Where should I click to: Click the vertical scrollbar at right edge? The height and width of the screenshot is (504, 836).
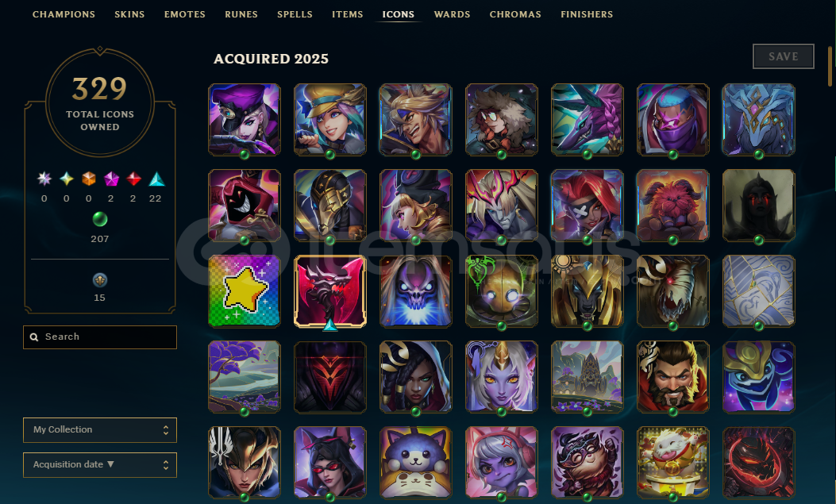tap(830, 66)
